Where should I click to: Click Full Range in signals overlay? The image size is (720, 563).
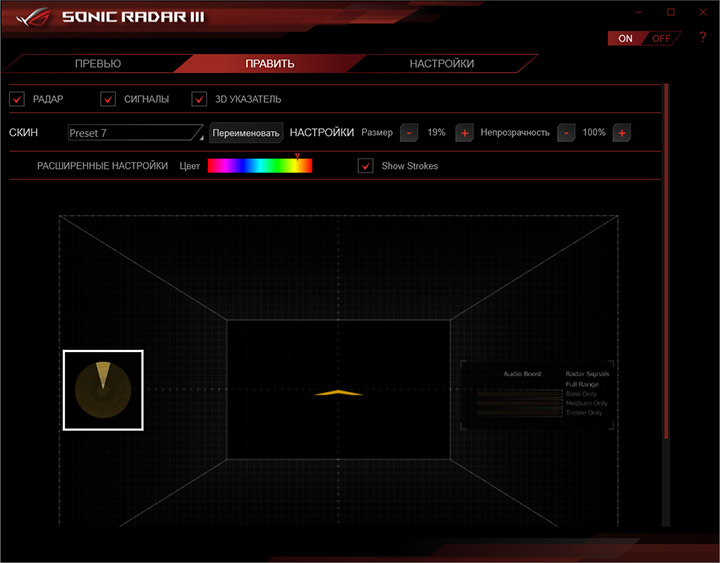pyautogui.click(x=582, y=384)
